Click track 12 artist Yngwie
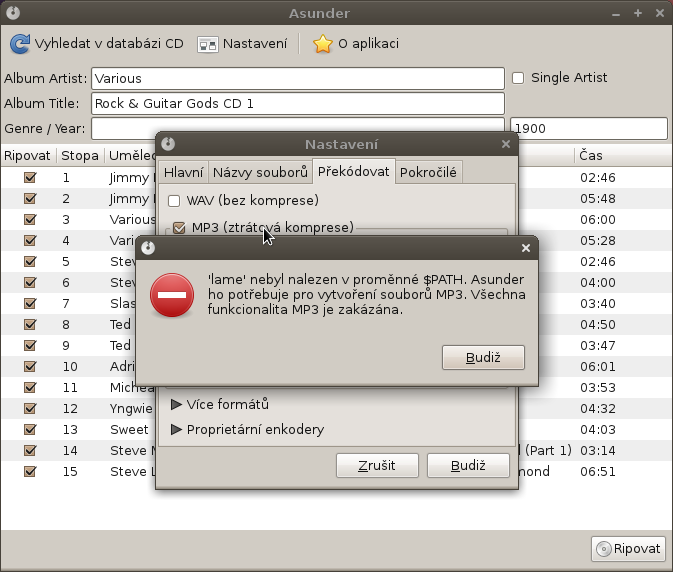Screen dimensions: 673x572 point(131,409)
